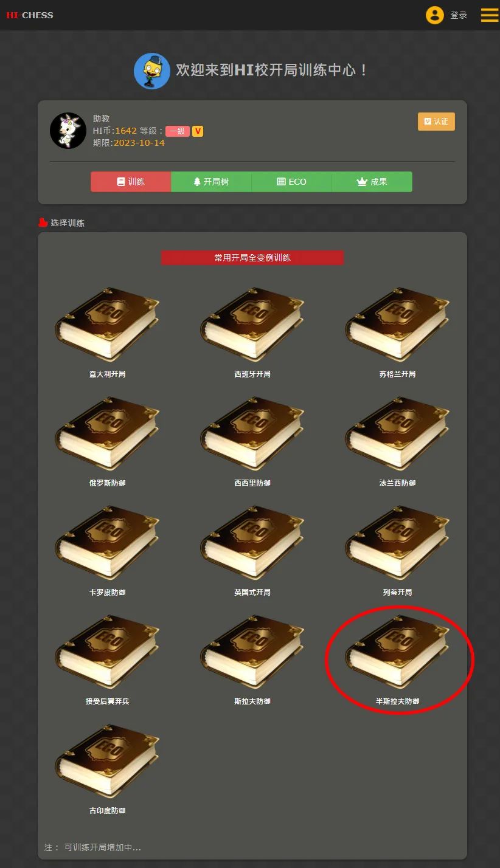Open the 意大利开局 ECO book
The height and width of the screenshot is (868, 500).
107,324
